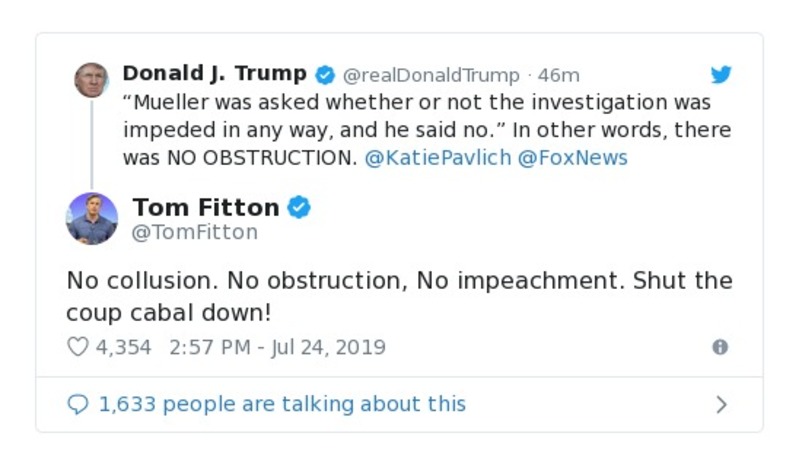Screen dimensions: 799x468
Task: Click the @TomFitton handle
Action: click(195, 233)
